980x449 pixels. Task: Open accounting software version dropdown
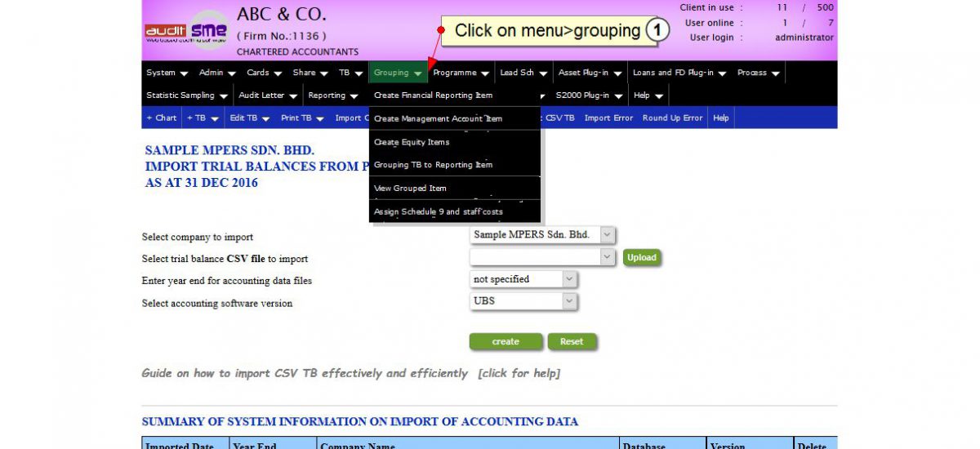(524, 301)
